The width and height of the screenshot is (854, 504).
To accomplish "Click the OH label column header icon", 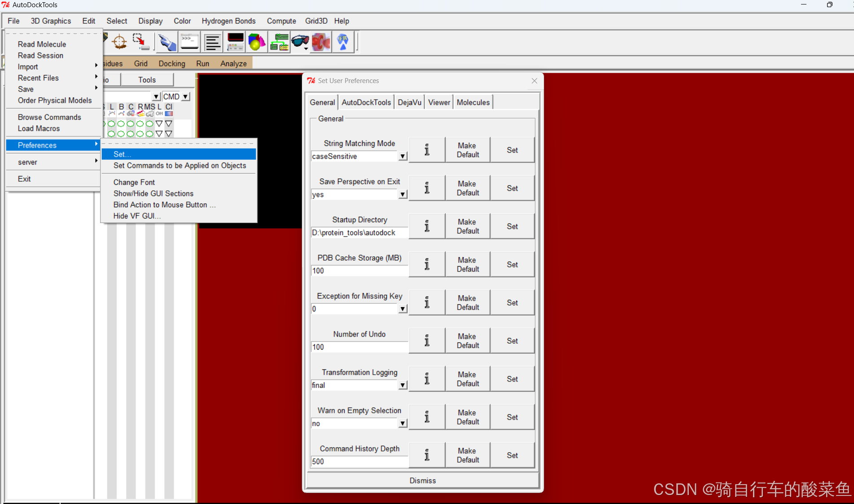I will 159,114.
